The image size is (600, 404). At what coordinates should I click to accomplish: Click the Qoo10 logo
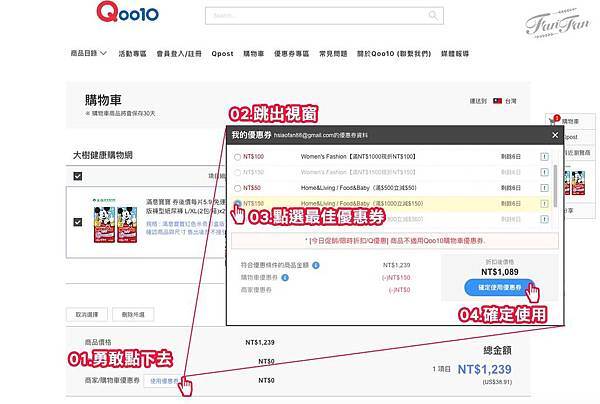pyautogui.click(x=127, y=12)
